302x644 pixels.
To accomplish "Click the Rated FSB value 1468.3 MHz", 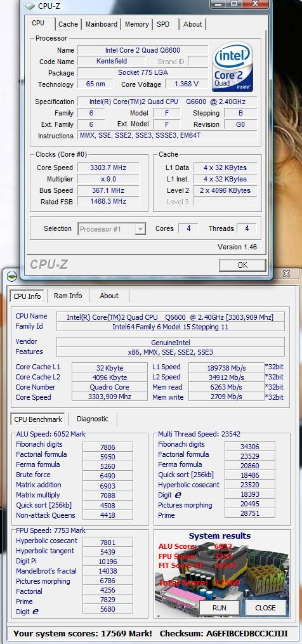I will [x=108, y=201].
